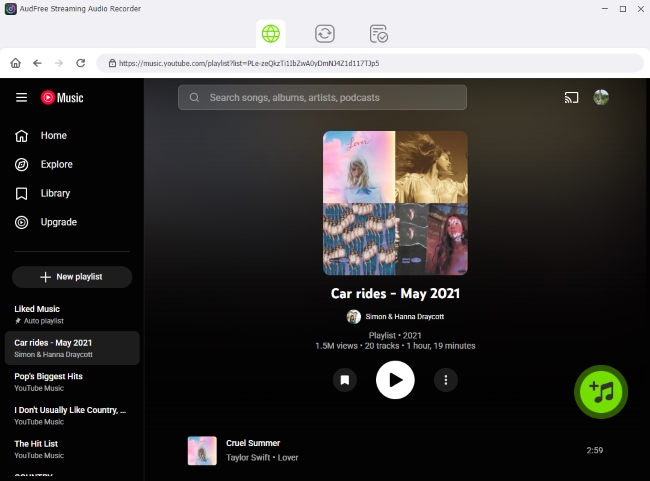Click the padlock icon in address bar

pos(112,63)
